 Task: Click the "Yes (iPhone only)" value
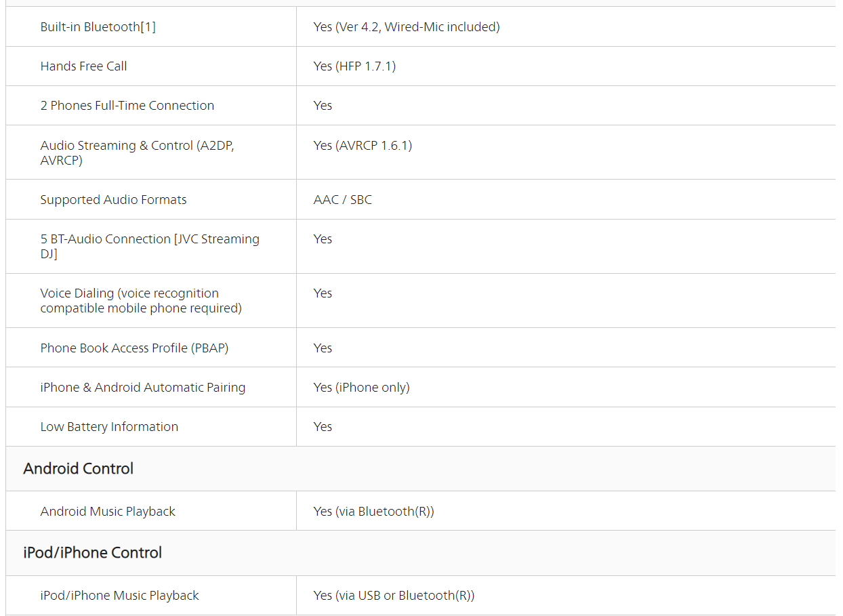361,388
